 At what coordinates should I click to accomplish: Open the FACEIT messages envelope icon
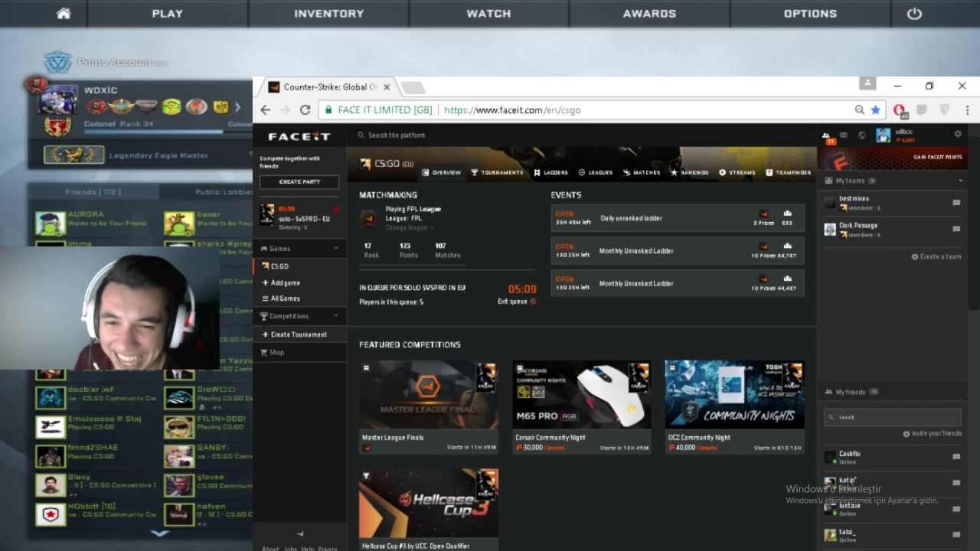pos(843,135)
